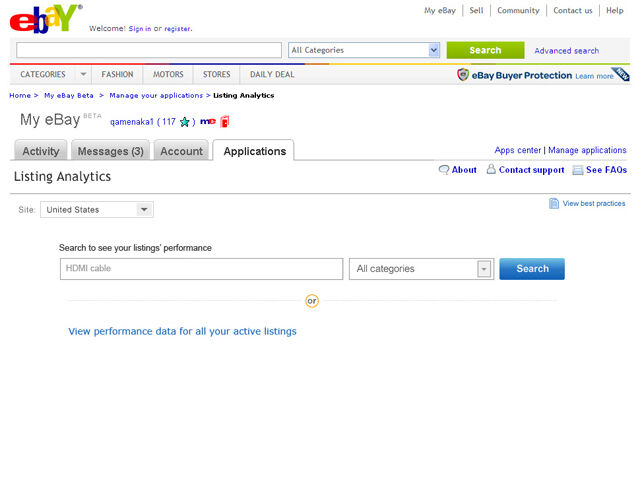Open the FASHION menu item
The width and height of the screenshot is (640, 480).
pos(118,74)
